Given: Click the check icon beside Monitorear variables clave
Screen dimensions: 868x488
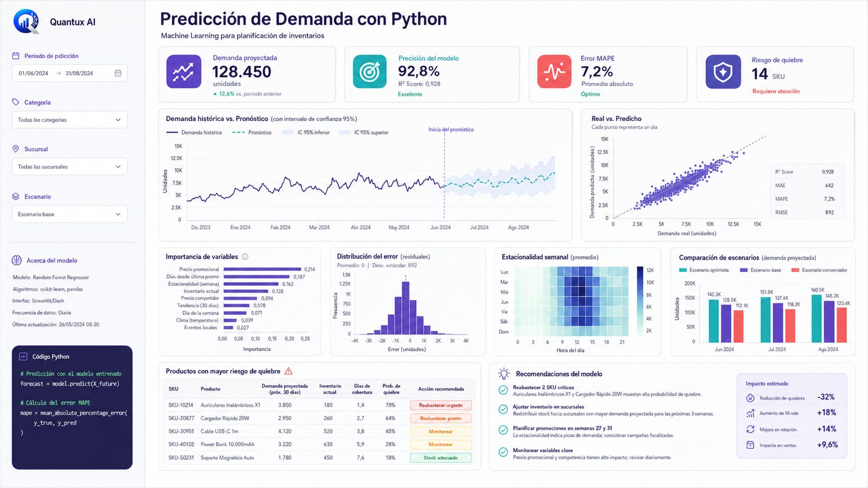Looking at the screenshot, I should 503,453.
